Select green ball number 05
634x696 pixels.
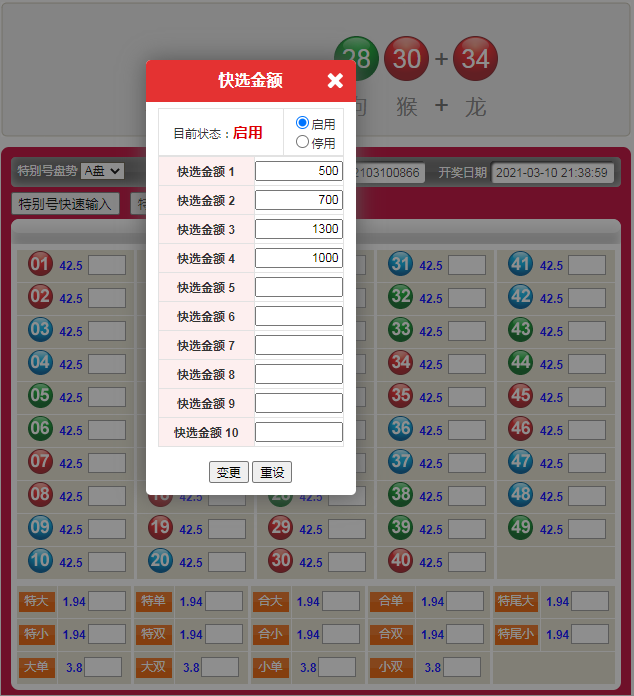click(x=40, y=395)
